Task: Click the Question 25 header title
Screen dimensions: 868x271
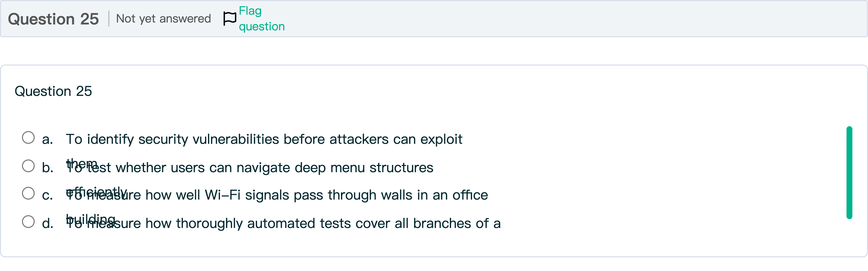Action: [53, 19]
